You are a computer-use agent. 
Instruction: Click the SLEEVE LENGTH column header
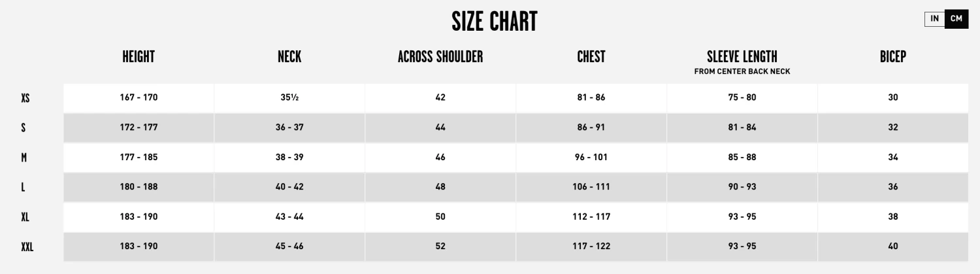tap(742, 57)
